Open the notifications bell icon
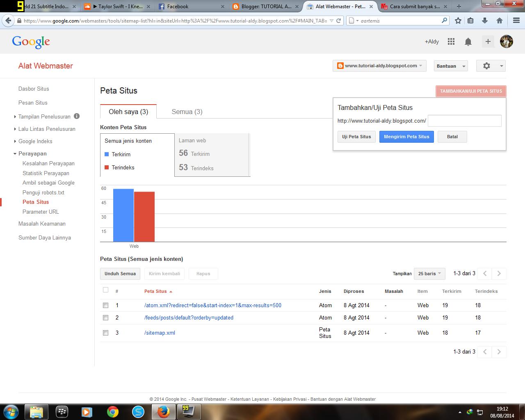Image resolution: width=525 pixels, height=420 pixels. (x=468, y=41)
